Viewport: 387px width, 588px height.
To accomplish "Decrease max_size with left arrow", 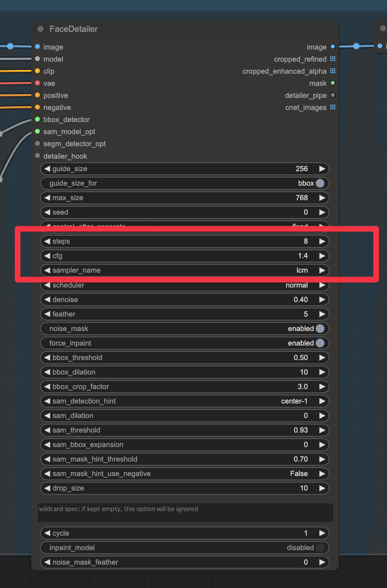I will tap(47, 198).
